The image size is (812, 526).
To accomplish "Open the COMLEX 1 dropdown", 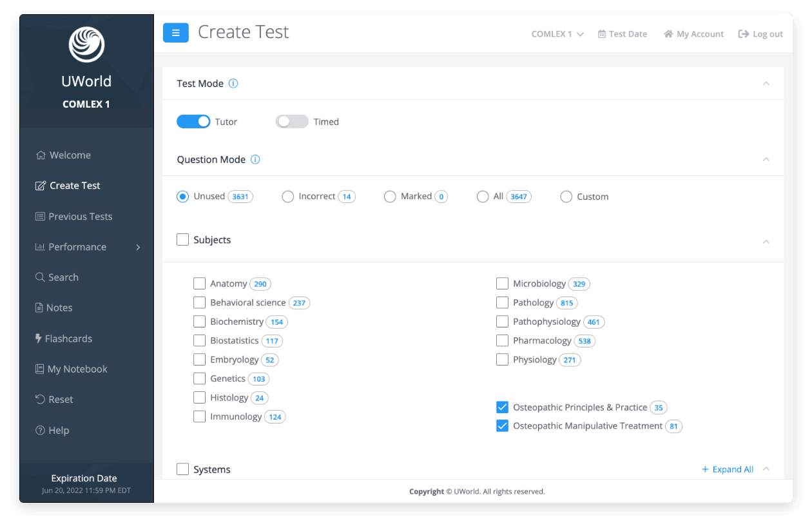I will click(x=557, y=34).
